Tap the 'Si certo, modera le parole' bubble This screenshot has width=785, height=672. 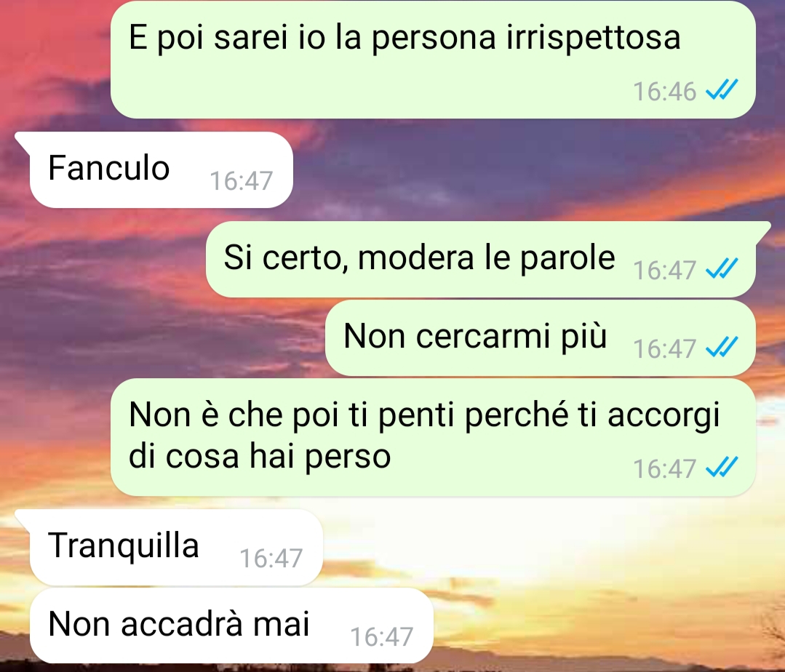pos(481,259)
